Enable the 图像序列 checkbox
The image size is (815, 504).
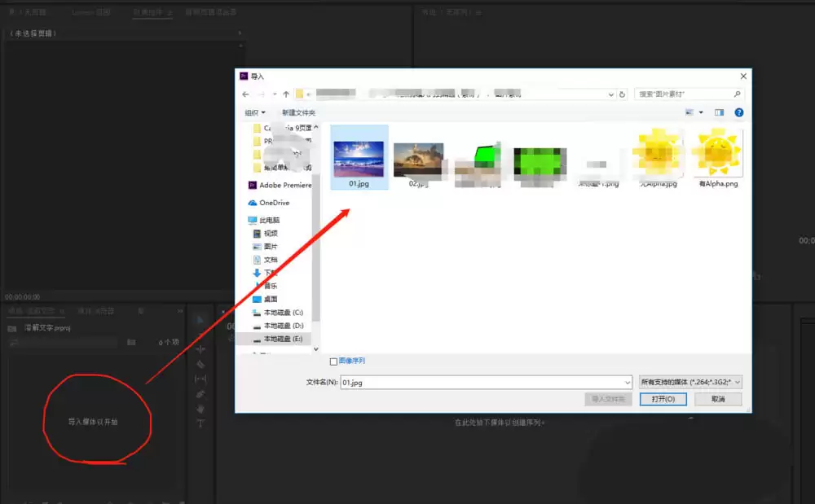click(333, 362)
